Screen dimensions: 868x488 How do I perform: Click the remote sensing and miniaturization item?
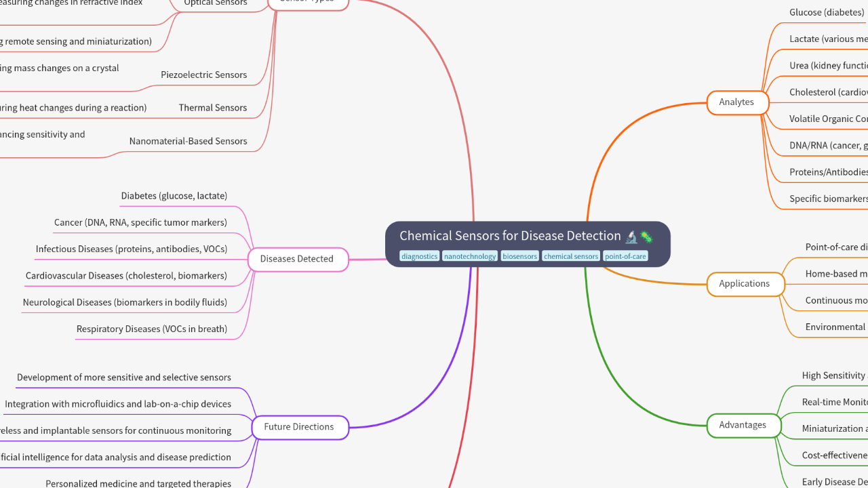click(76, 41)
